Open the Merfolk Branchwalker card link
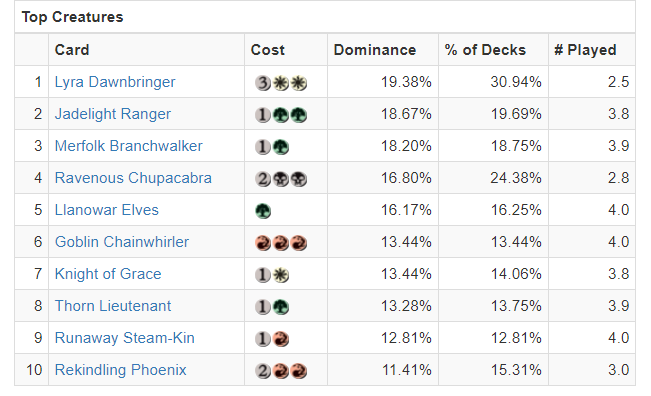Screen dimensions: 651x396 (129, 146)
